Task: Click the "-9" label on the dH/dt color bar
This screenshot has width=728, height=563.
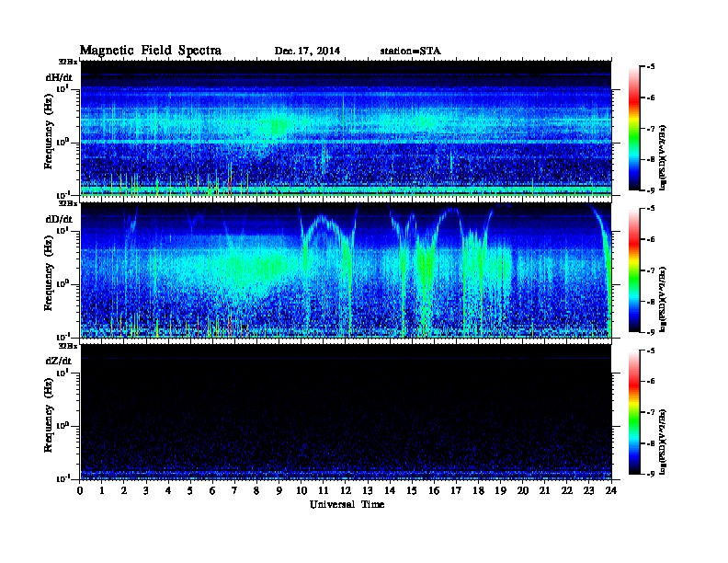Action: coord(651,190)
